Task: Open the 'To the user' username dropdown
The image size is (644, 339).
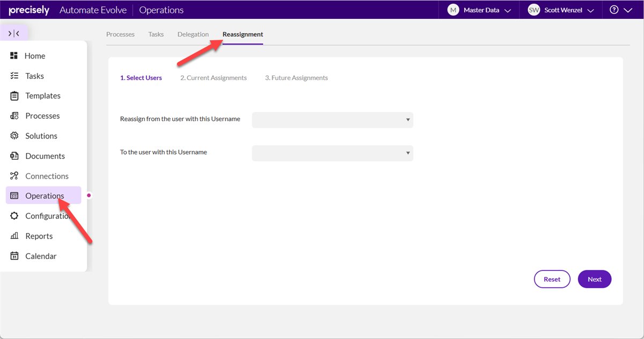Action: click(x=332, y=153)
